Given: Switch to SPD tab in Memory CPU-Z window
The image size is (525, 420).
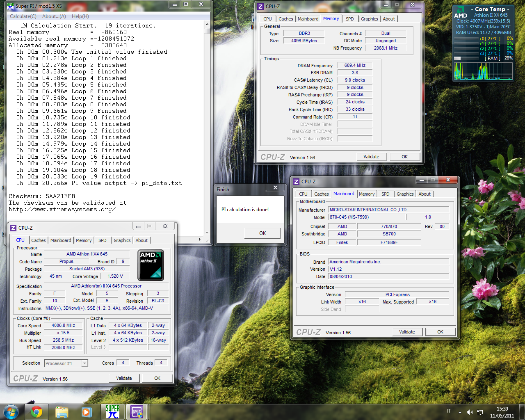Looking at the screenshot, I should 349,19.
